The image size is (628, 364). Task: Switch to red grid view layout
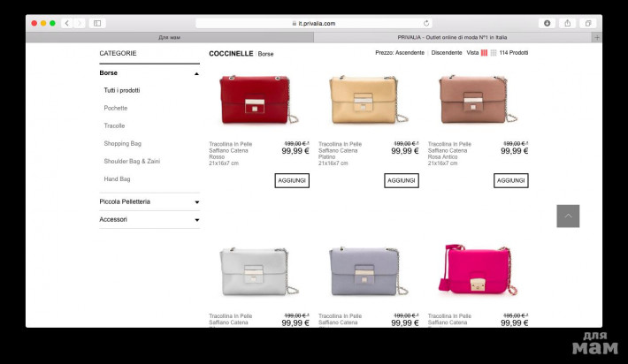coord(484,53)
